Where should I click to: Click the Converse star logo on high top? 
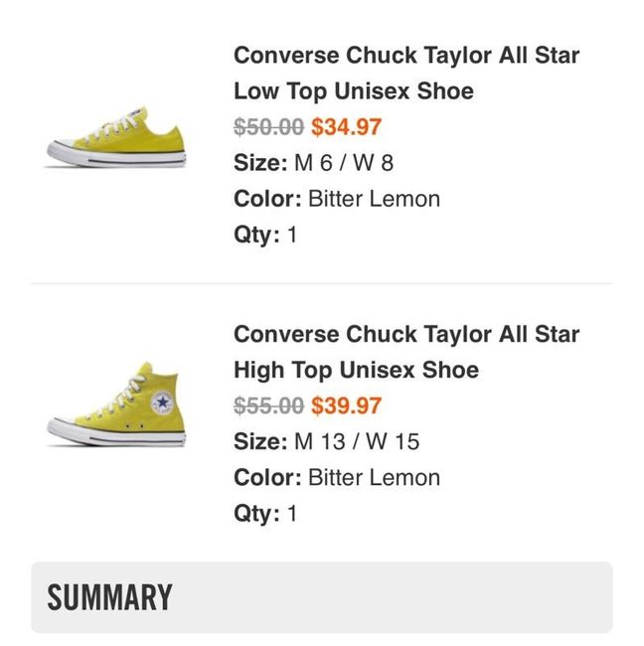coord(163,404)
